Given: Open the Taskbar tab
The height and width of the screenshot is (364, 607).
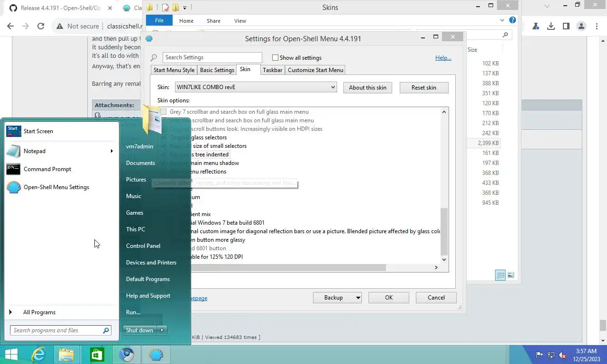Looking at the screenshot, I should [x=272, y=70].
